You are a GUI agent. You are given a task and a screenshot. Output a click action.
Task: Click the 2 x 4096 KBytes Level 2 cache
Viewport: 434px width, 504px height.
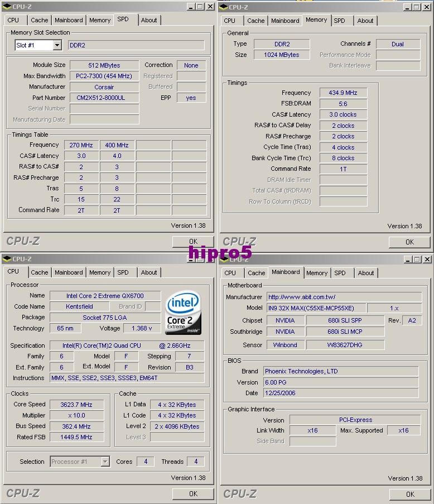[177, 426]
